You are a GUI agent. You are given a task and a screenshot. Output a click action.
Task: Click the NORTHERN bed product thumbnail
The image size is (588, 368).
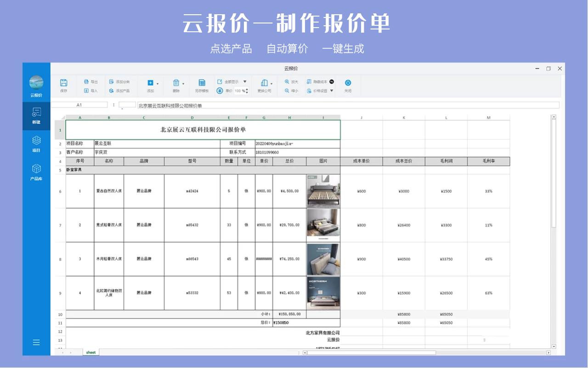pos(323,293)
